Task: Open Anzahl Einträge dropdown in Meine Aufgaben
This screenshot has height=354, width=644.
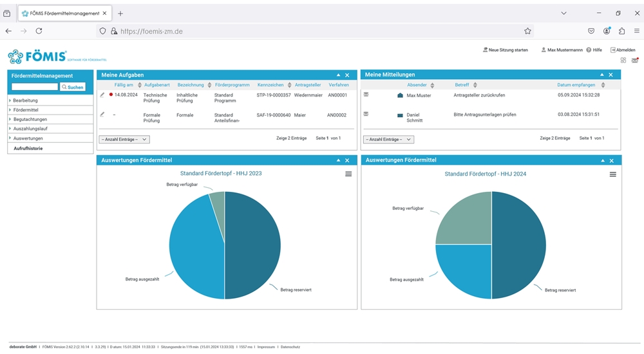Action: point(124,140)
